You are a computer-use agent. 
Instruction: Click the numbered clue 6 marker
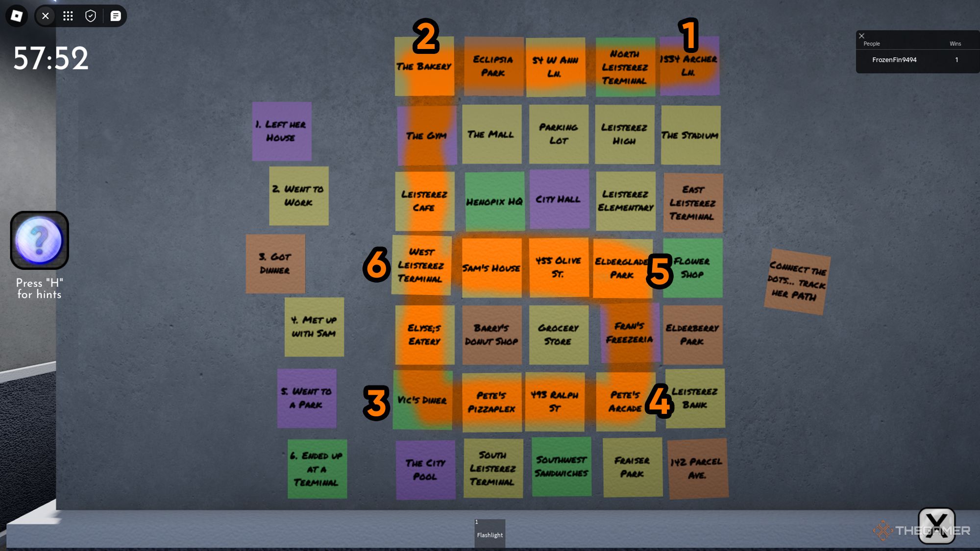click(377, 263)
